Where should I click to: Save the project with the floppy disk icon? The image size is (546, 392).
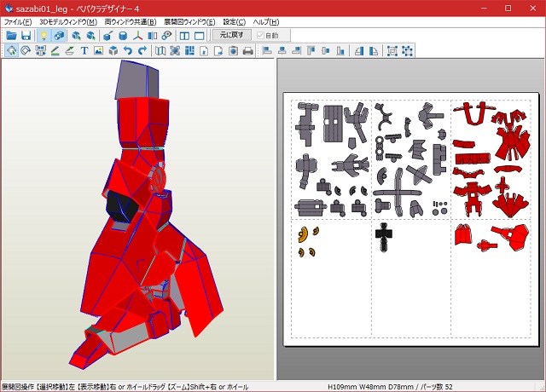(x=26, y=36)
